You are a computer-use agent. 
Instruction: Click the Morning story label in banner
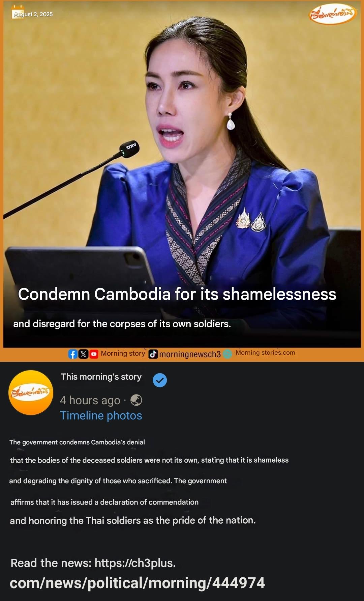[x=123, y=353]
